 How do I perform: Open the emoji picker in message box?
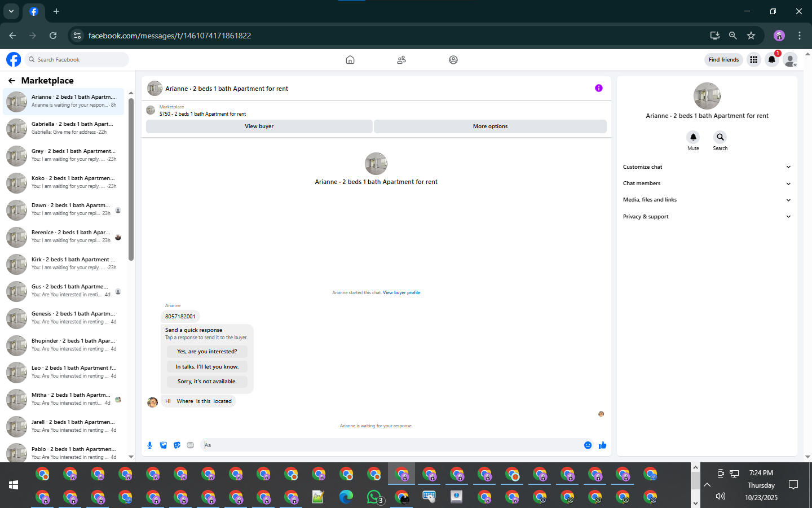(x=588, y=445)
